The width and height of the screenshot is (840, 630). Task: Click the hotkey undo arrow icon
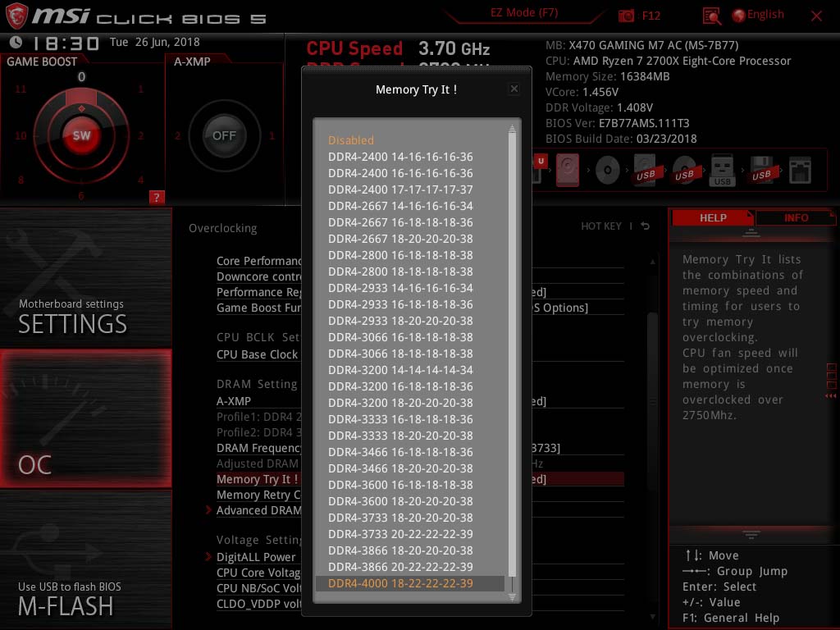point(646,226)
